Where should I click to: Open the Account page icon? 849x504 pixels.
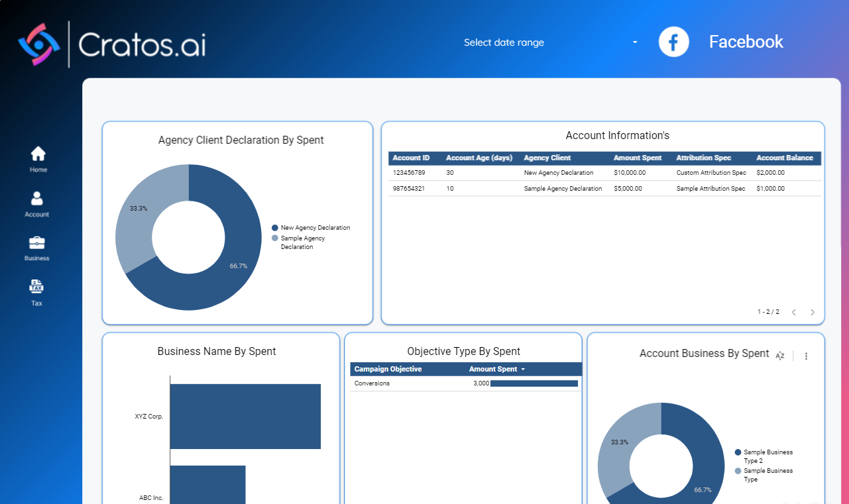point(37,198)
